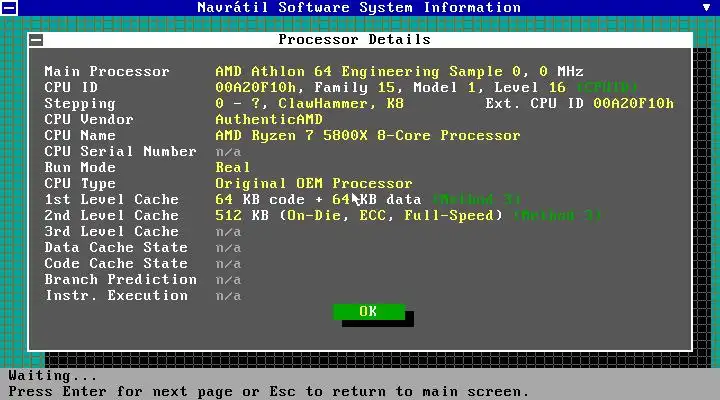Select the 'Stepping' label
The height and width of the screenshot is (400, 720).
click(x=80, y=104)
